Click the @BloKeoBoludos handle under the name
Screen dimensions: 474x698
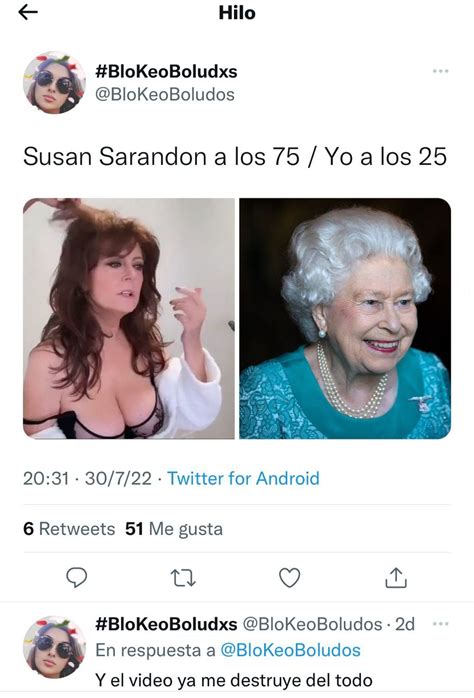point(165,94)
